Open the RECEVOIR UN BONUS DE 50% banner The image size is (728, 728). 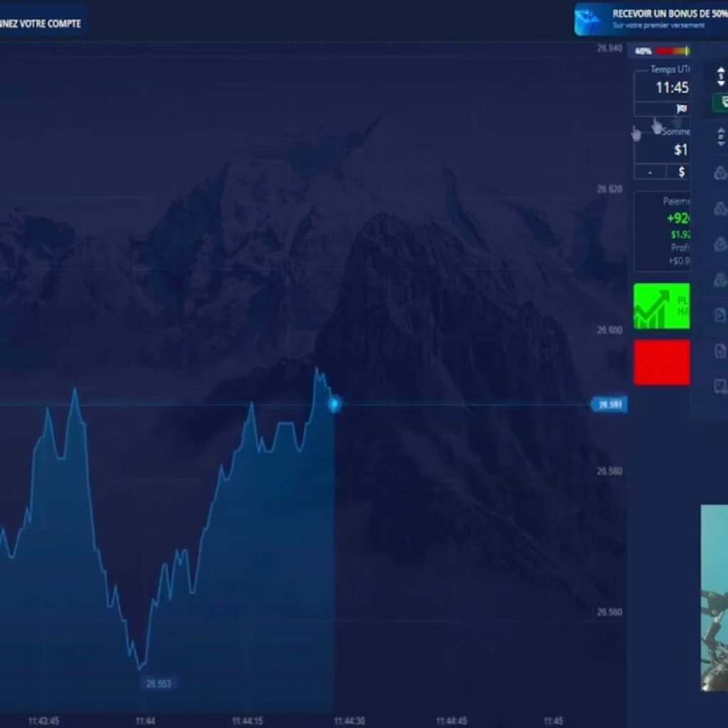(661, 18)
